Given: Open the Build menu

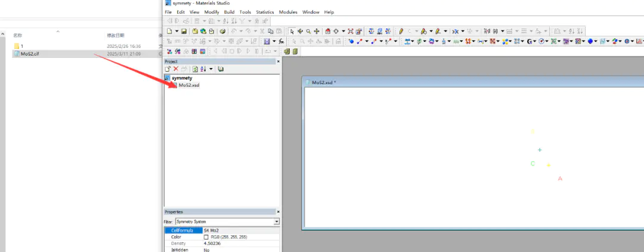Looking at the screenshot, I should pyautogui.click(x=229, y=12).
